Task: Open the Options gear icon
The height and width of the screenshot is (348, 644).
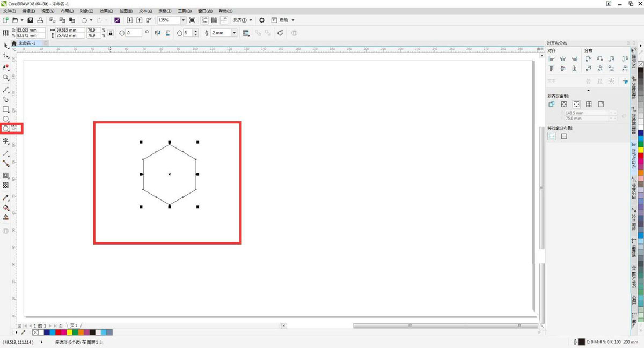Action: click(262, 20)
